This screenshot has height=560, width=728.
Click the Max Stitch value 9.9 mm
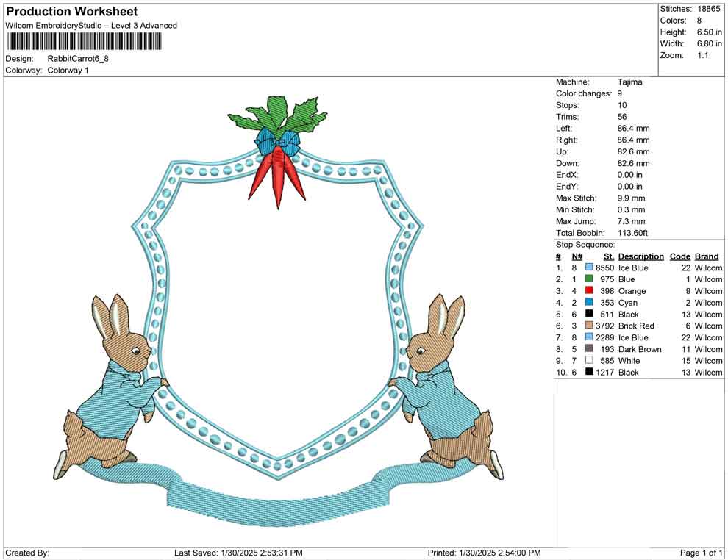click(632, 198)
